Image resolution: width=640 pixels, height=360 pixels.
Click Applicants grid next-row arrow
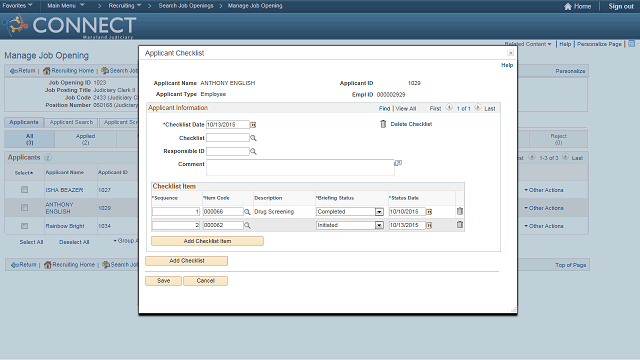click(565, 157)
